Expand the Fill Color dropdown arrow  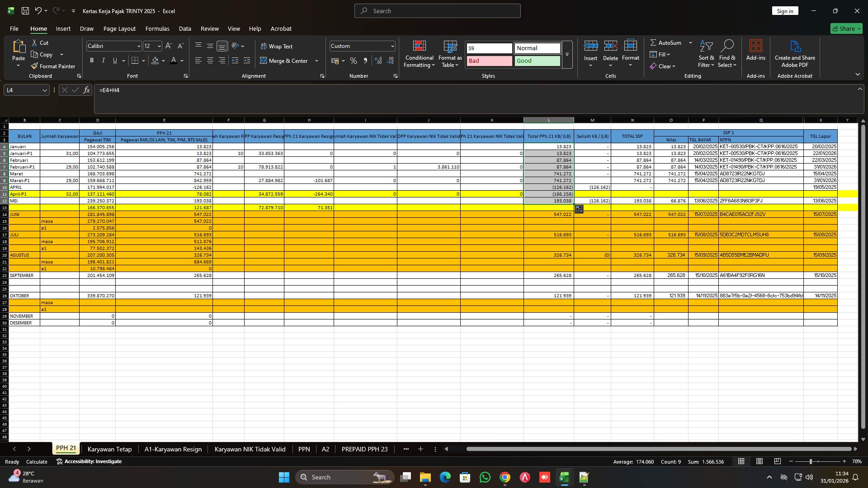pos(163,61)
